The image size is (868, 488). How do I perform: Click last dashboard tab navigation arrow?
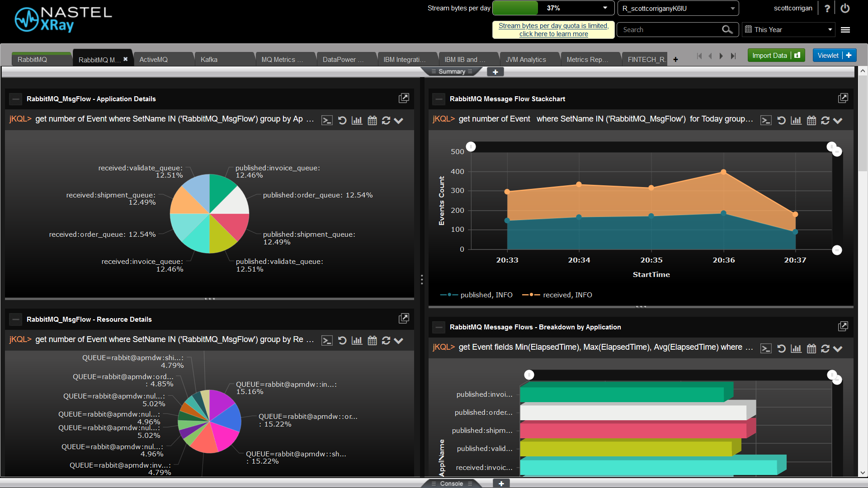coord(733,56)
